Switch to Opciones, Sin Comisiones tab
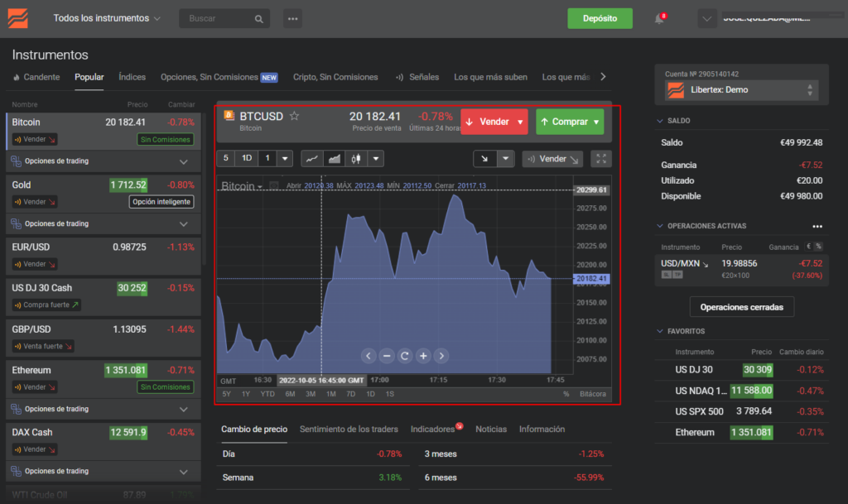Image resolution: width=848 pixels, height=504 pixels. pyautogui.click(x=219, y=77)
